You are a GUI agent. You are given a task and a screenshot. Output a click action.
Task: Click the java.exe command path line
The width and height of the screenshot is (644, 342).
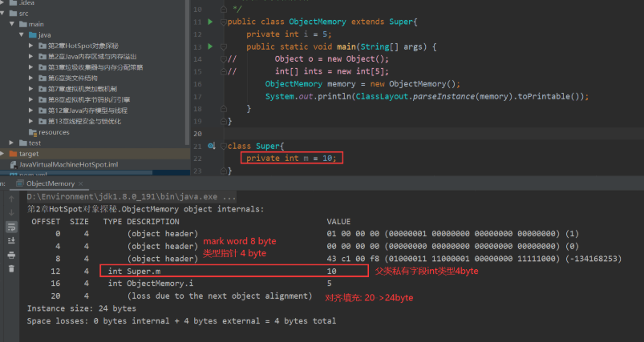[132, 197]
